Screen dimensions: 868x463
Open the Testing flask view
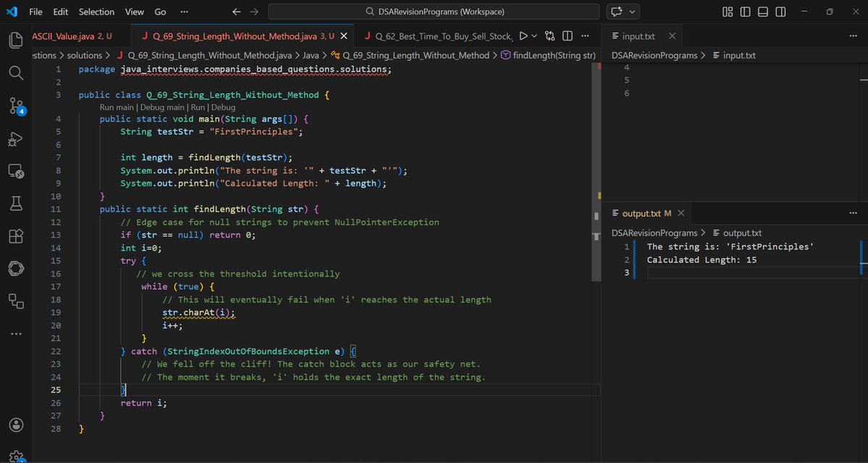16,204
